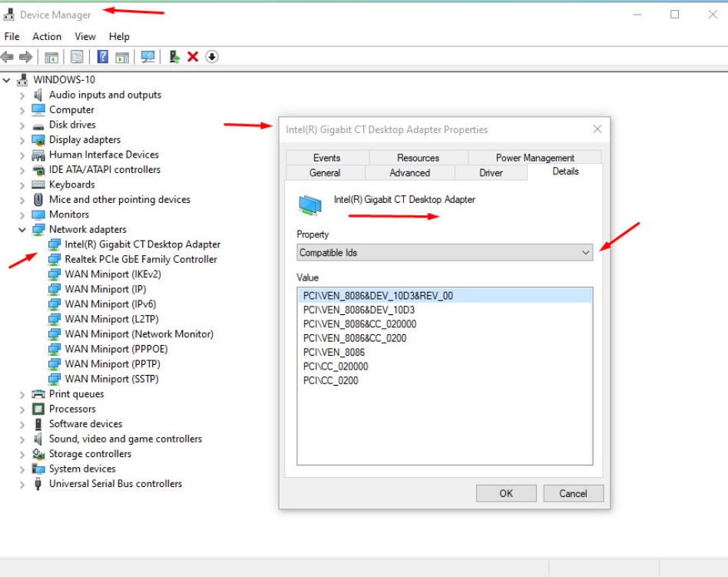Click the Storage controllers icon
Image resolution: width=728 pixels, height=577 pixels.
tap(38, 454)
